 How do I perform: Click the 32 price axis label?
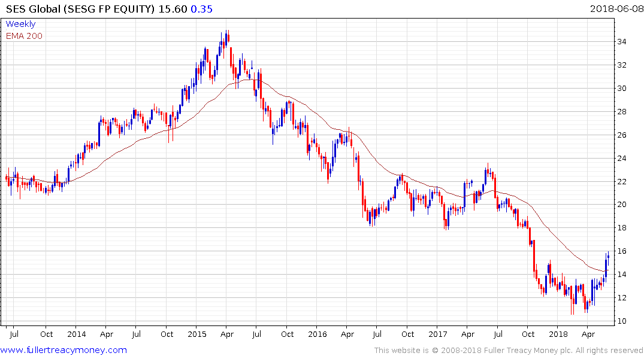tap(621, 65)
